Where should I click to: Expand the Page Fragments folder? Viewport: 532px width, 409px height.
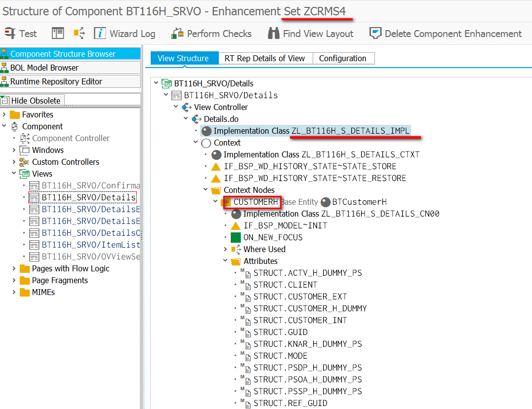pyautogui.click(x=14, y=280)
